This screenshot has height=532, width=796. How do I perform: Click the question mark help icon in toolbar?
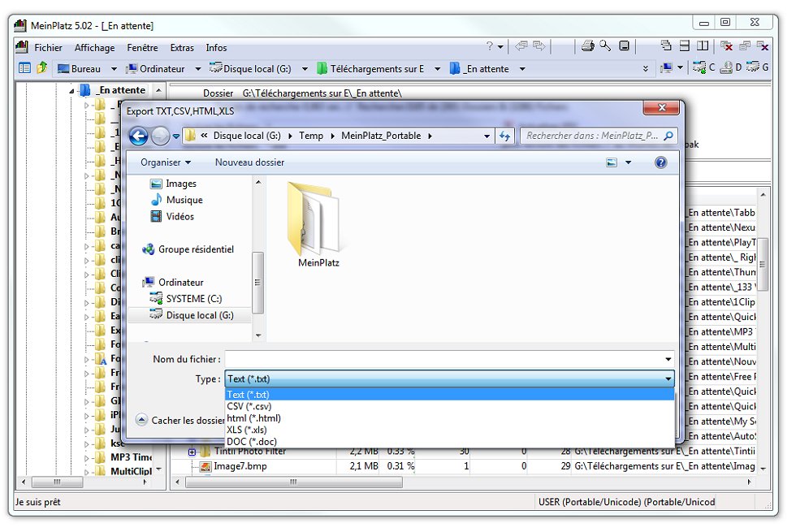pos(489,46)
